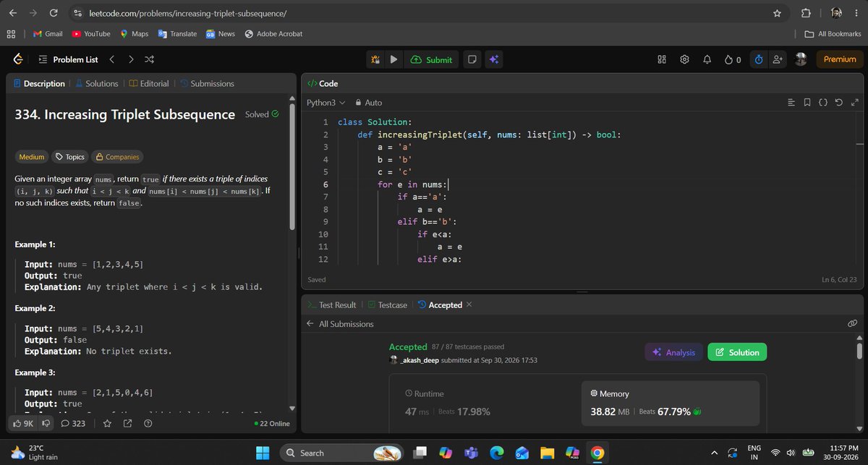Open the All Bookmarks folder

point(834,34)
